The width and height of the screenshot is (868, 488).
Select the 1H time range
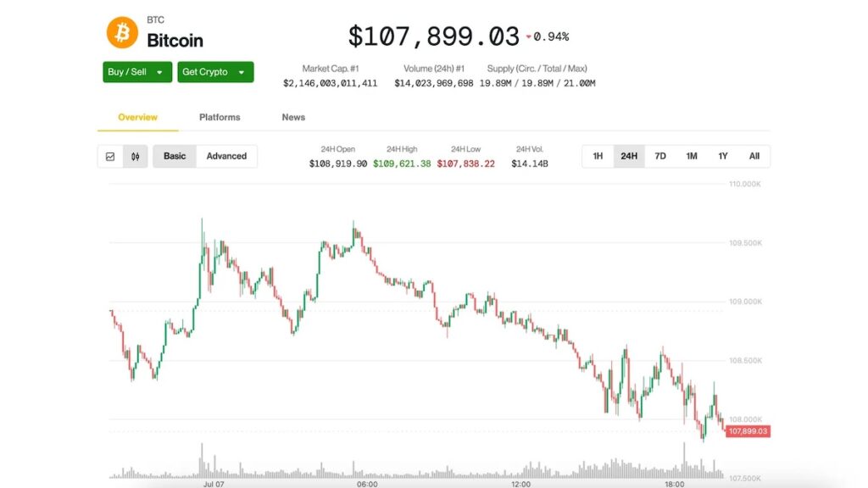coord(598,157)
